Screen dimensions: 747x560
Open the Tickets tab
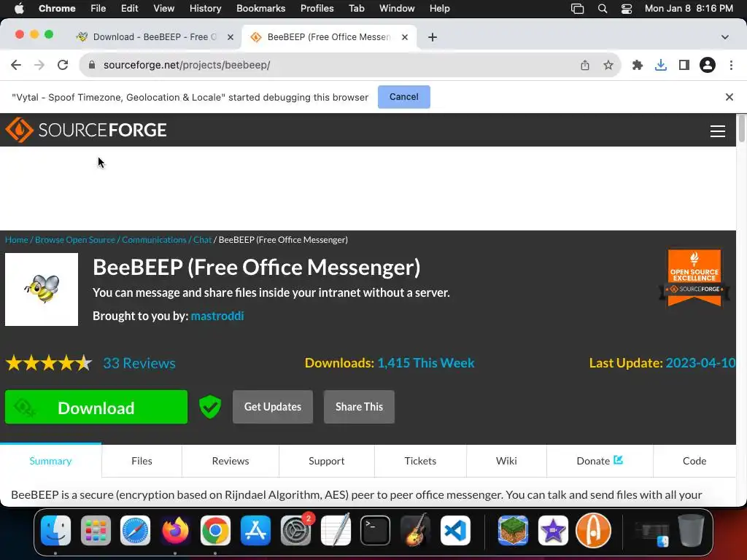420,461
